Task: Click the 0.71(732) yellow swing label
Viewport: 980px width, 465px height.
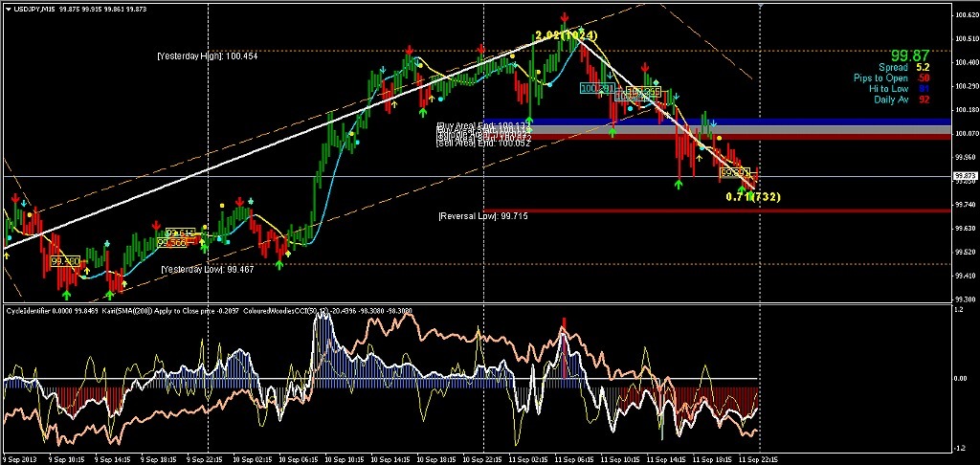Action: tap(753, 197)
